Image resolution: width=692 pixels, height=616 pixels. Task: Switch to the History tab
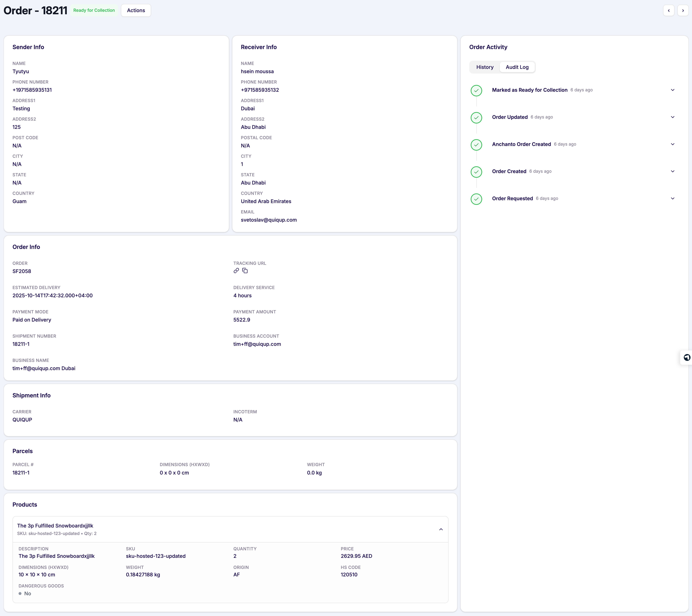click(x=485, y=67)
